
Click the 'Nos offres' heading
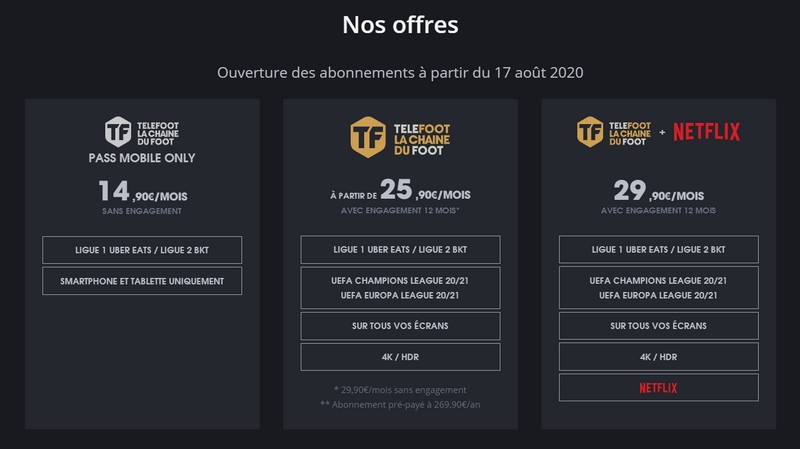[x=400, y=25]
